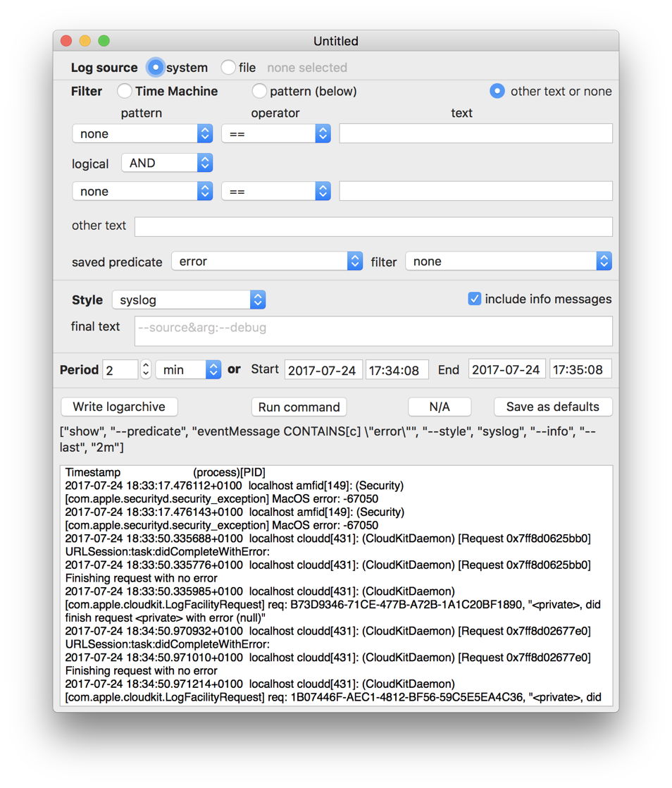This screenshot has width=672, height=788.
Task: Select the system log source radio button
Action: coord(155,68)
